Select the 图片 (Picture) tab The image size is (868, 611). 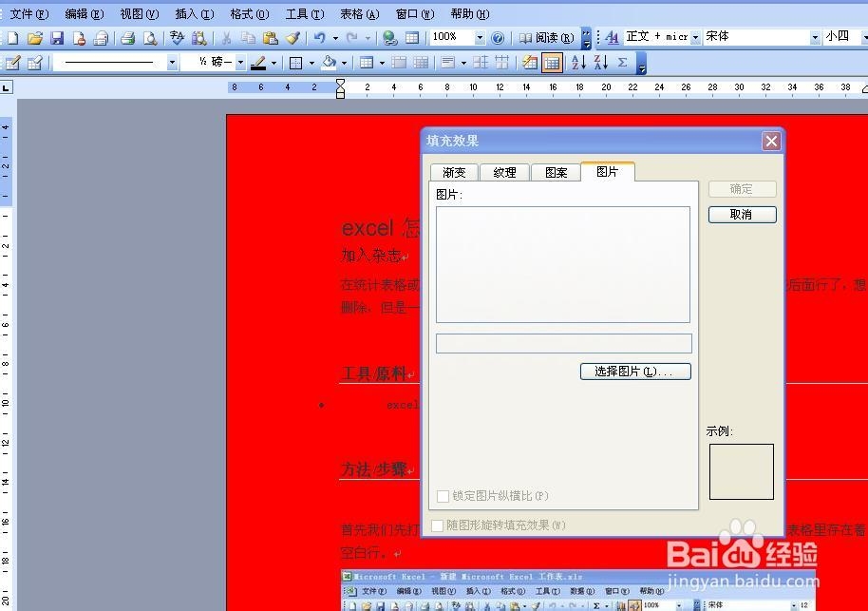[x=607, y=171]
